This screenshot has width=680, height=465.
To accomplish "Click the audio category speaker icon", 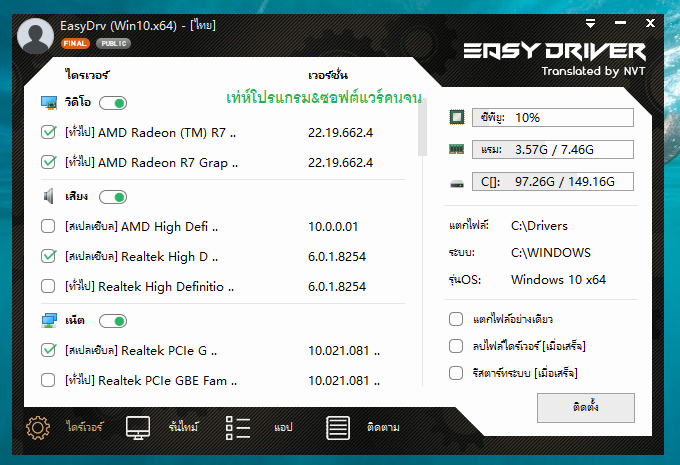I will (x=49, y=196).
